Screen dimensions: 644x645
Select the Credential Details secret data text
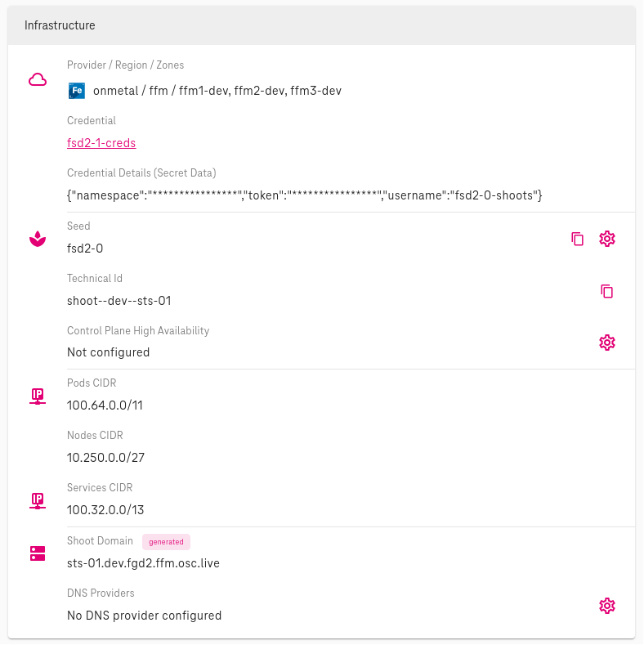click(305, 195)
